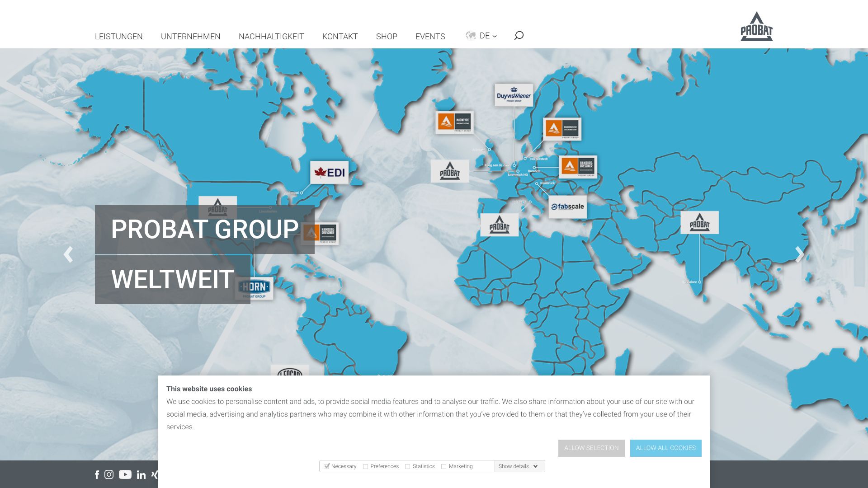The height and width of the screenshot is (488, 868).
Task: Open the YouTube channel icon
Action: click(125, 474)
